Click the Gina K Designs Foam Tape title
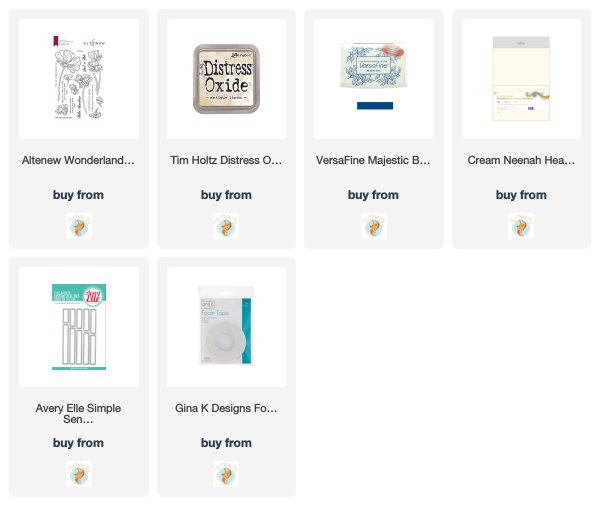Viewport: 600px width, 509px height. click(x=226, y=408)
